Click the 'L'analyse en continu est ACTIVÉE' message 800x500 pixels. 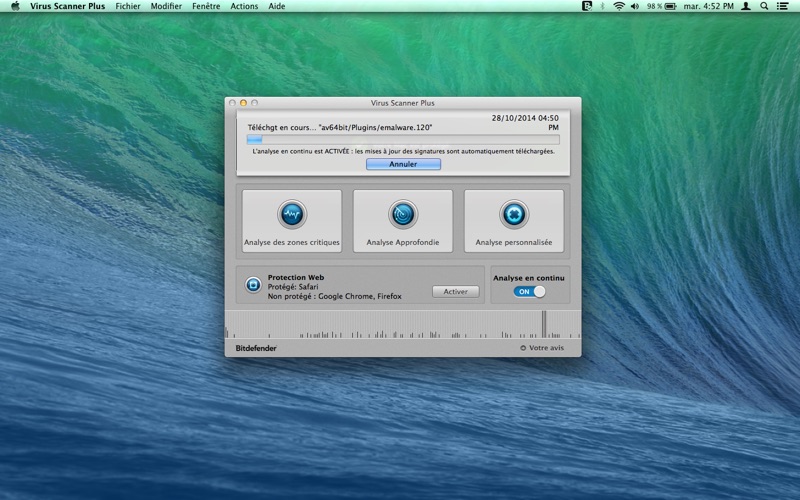[403, 152]
